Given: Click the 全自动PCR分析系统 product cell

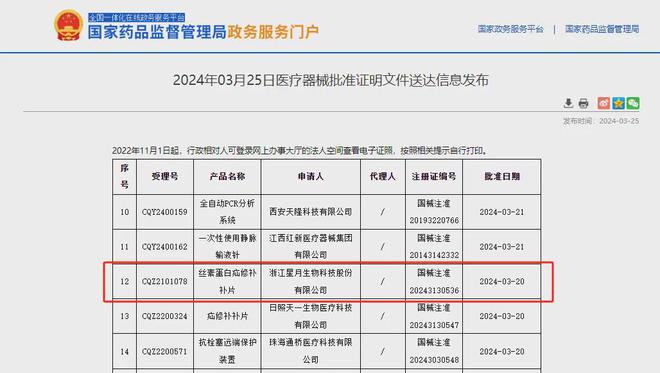Looking at the screenshot, I should pos(227,212).
